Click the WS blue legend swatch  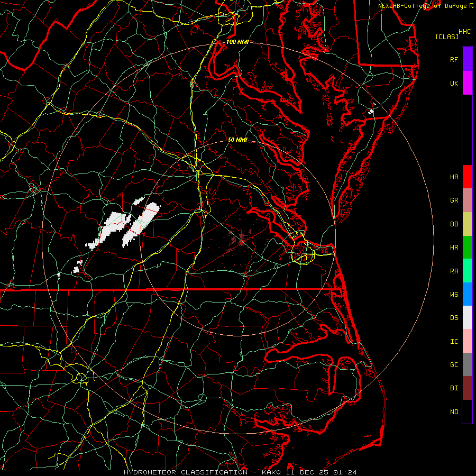coord(467,294)
